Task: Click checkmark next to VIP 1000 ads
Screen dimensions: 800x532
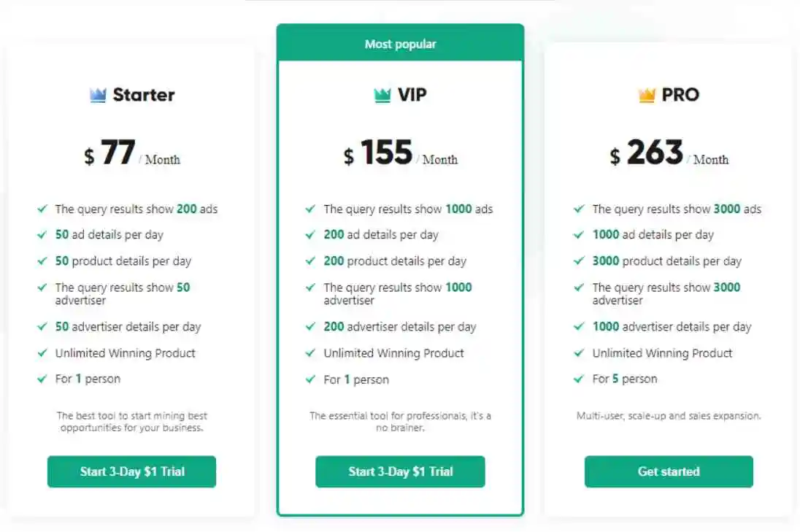Action: tap(311, 209)
